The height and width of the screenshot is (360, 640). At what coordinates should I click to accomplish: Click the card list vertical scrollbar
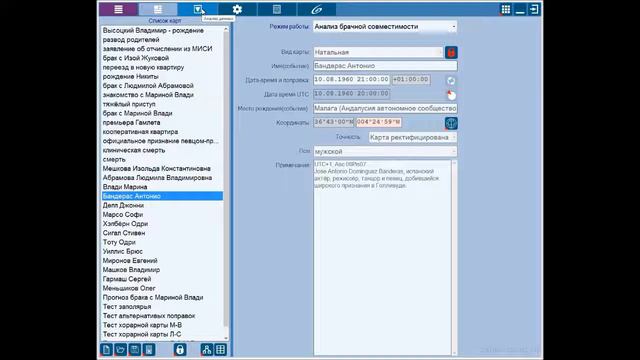(x=226, y=184)
